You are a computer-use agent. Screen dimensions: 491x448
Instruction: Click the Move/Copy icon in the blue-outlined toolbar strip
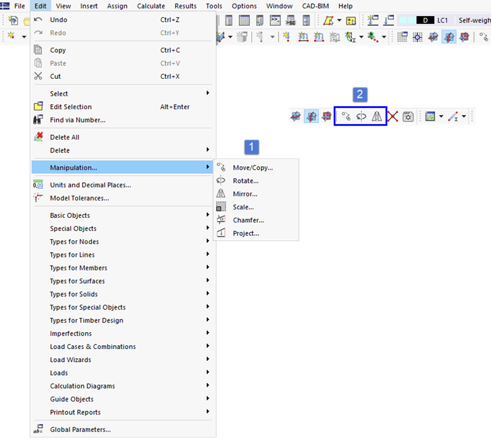pyautogui.click(x=346, y=116)
